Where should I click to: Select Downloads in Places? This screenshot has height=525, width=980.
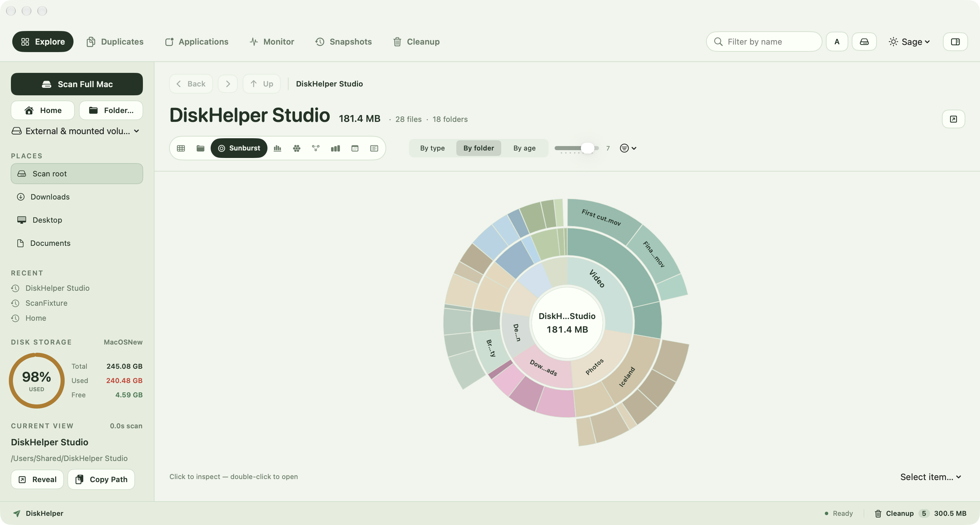click(x=77, y=197)
